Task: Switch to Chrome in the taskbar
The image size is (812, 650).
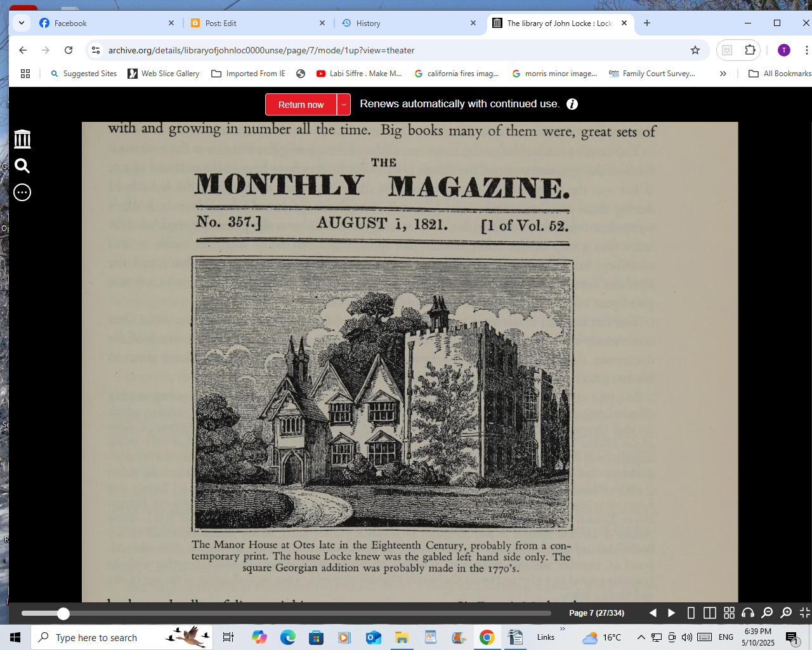Action: pos(487,637)
